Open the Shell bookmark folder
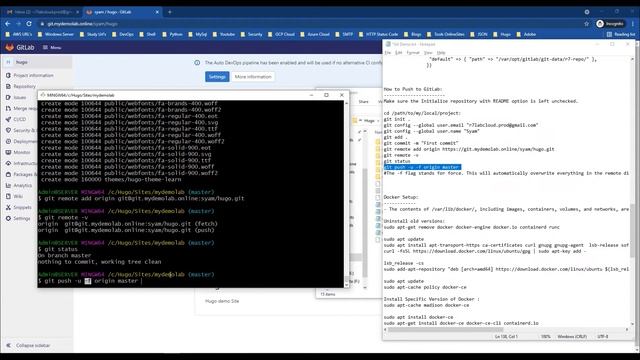The image size is (640, 360). (148, 35)
